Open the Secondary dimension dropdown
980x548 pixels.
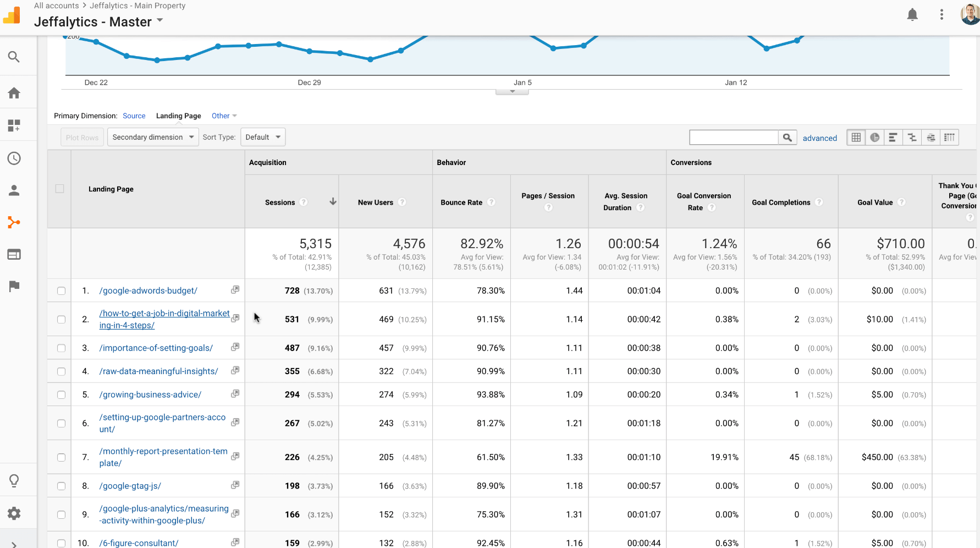pyautogui.click(x=153, y=137)
